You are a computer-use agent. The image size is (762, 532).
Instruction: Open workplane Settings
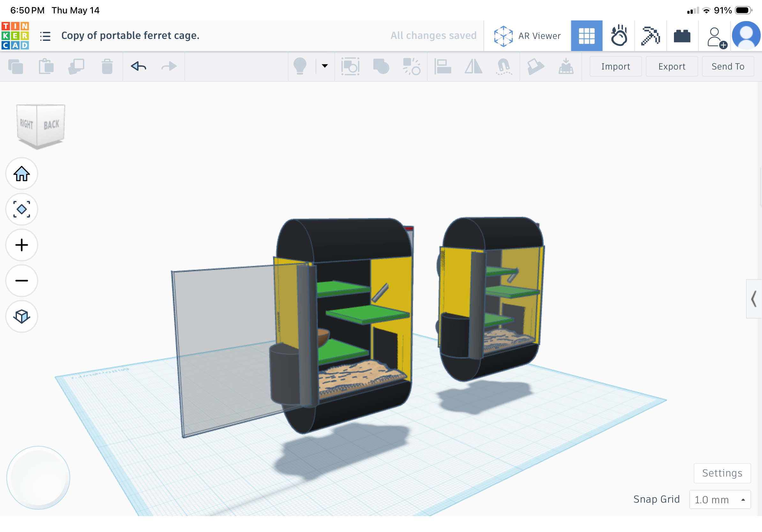click(722, 473)
